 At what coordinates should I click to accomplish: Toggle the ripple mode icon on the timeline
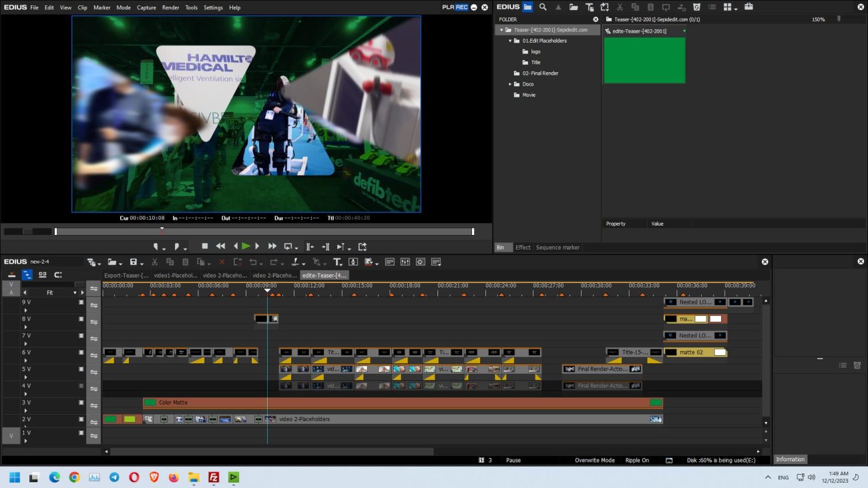(27, 274)
